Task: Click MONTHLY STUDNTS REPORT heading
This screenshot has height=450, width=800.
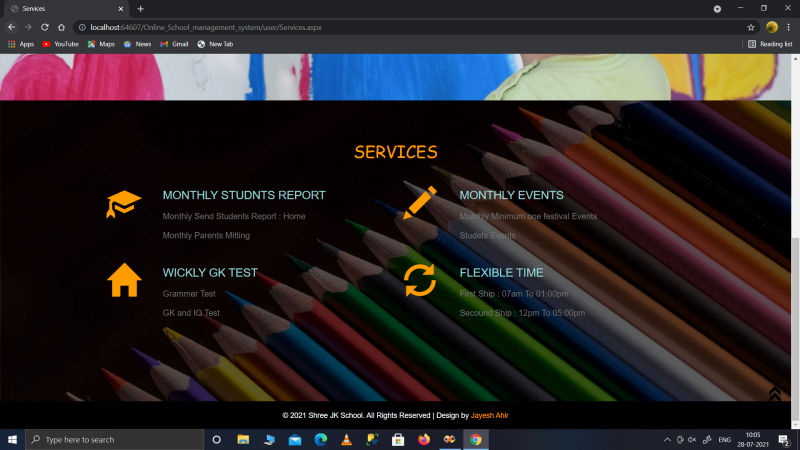Action: click(244, 195)
